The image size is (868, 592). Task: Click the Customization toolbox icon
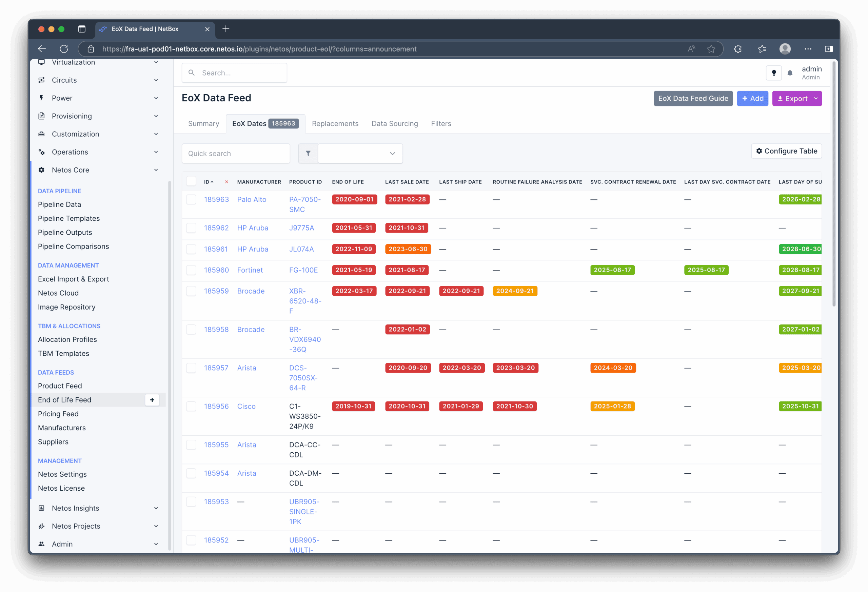pyautogui.click(x=41, y=134)
